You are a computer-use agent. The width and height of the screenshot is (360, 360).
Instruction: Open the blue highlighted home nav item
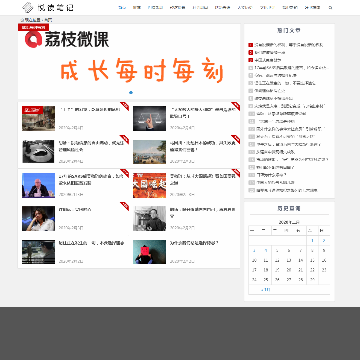tap(122, 7)
